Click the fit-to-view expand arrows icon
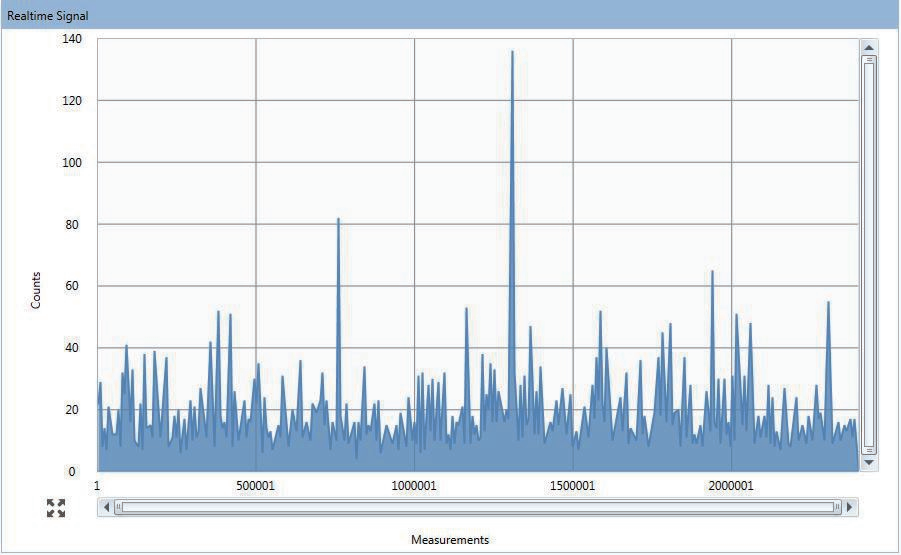Viewport: 901px width, 555px height. pyautogui.click(x=56, y=508)
